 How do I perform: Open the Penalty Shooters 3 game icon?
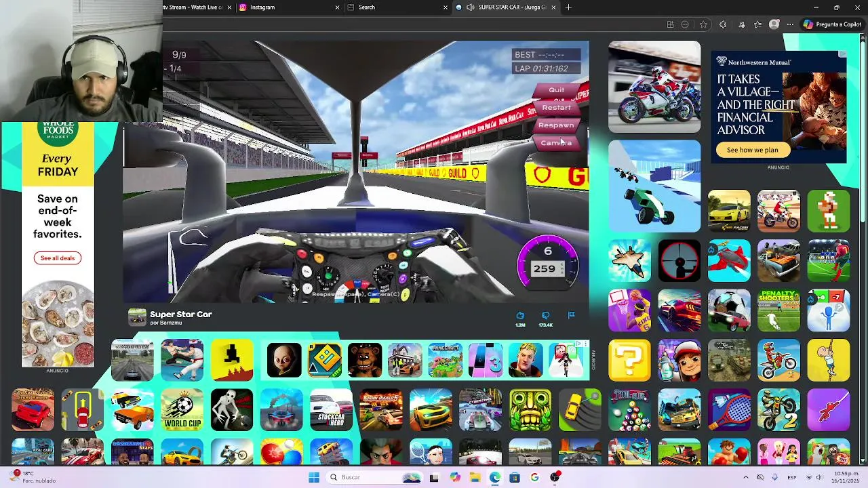tap(778, 310)
